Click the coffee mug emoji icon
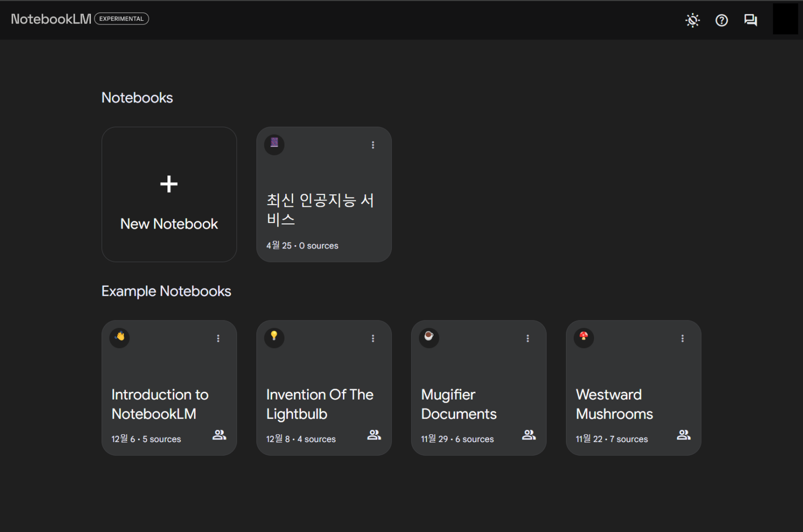 429,337
